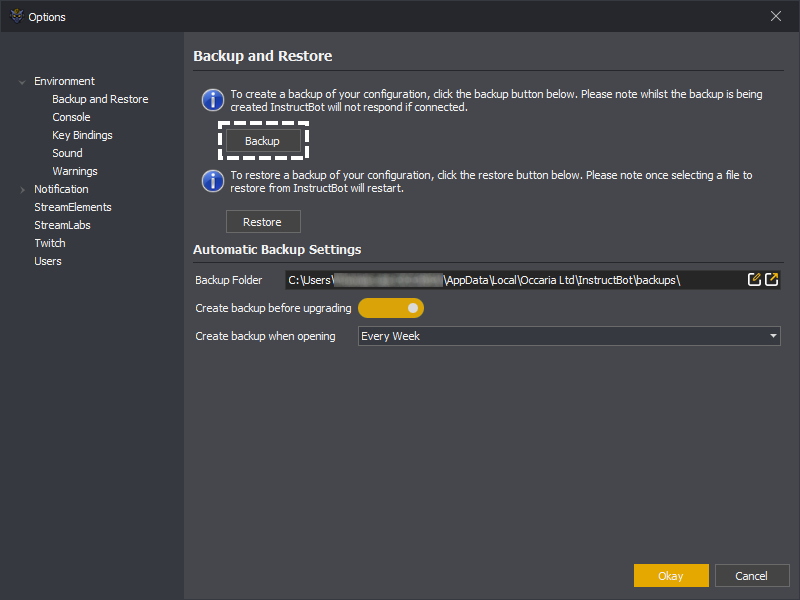Open the Key Bindings options page

(82, 135)
